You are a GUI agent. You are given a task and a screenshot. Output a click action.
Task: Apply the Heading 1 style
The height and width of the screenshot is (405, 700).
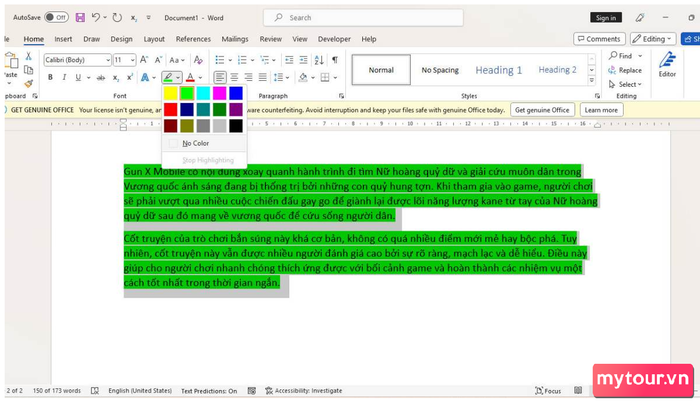click(498, 70)
